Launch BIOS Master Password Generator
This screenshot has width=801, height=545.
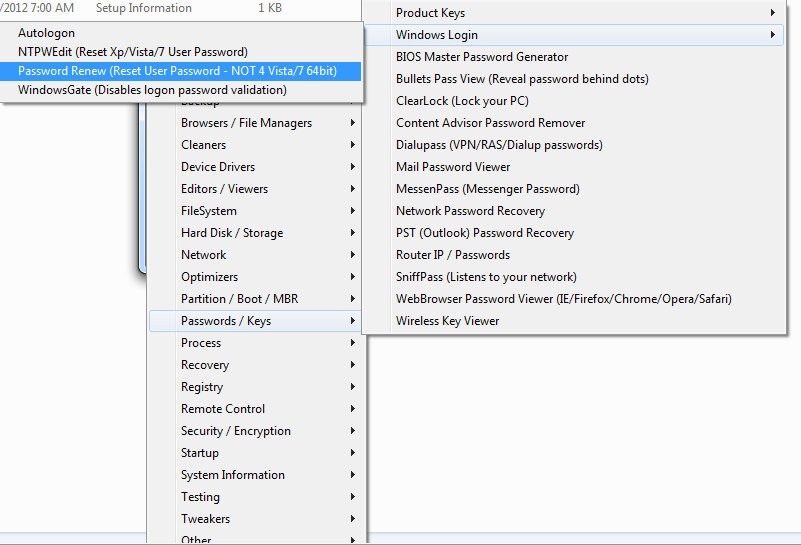[x=574, y=57]
